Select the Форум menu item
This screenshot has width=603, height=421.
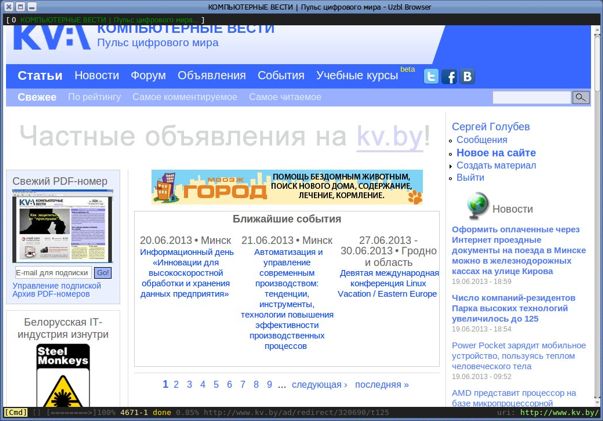tap(148, 76)
